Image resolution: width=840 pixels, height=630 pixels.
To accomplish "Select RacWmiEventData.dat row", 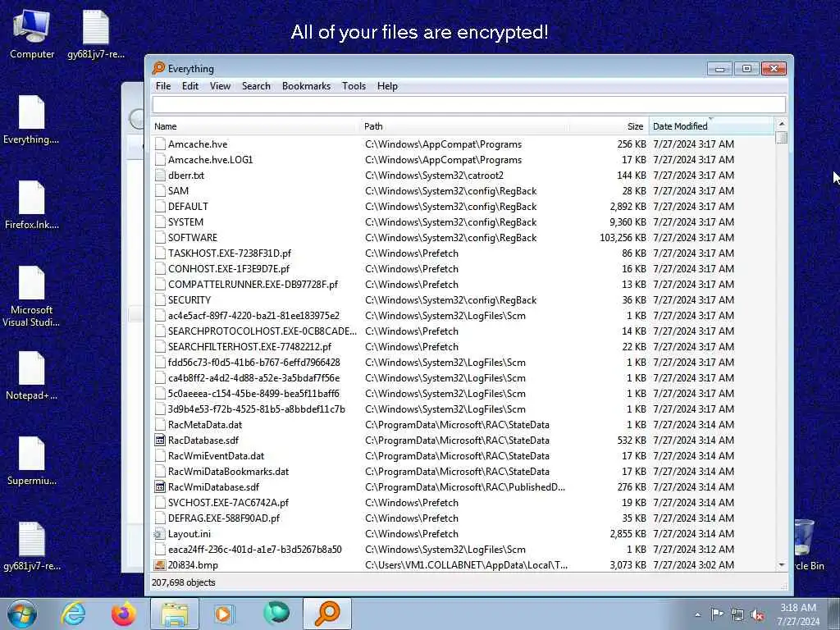I will (x=463, y=456).
